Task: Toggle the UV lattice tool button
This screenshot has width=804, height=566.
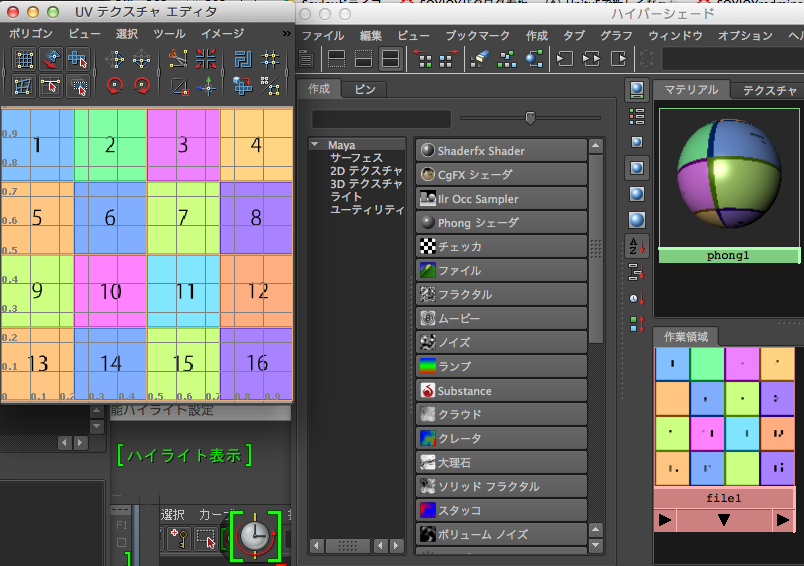Action: [x=24, y=60]
